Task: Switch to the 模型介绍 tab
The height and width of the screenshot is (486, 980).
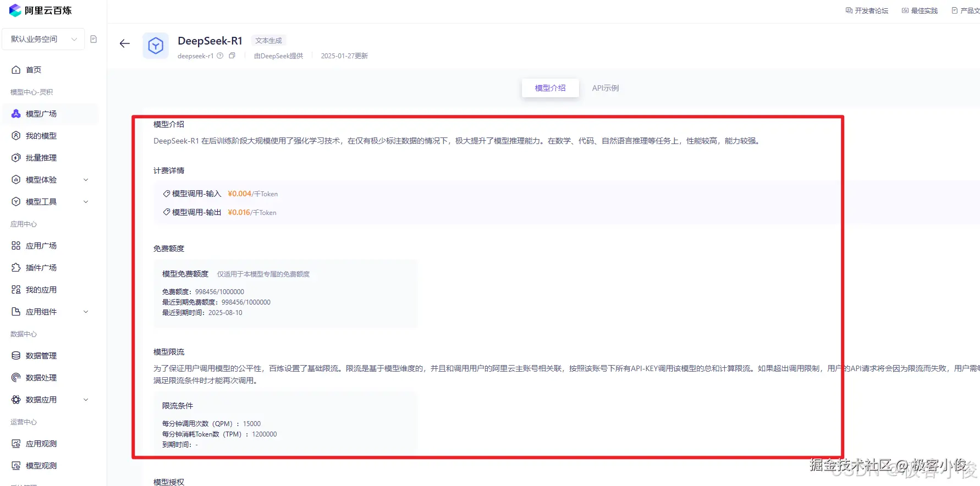Action: pyautogui.click(x=550, y=88)
